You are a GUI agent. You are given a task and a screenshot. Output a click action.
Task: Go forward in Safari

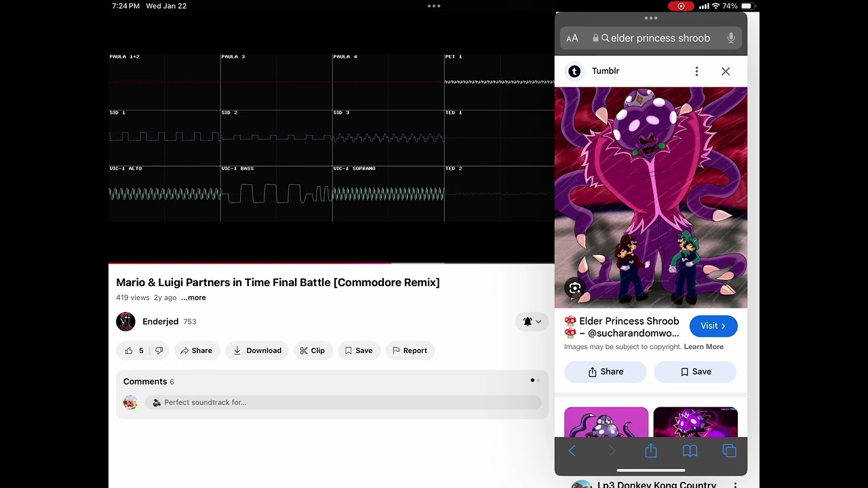click(x=612, y=451)
